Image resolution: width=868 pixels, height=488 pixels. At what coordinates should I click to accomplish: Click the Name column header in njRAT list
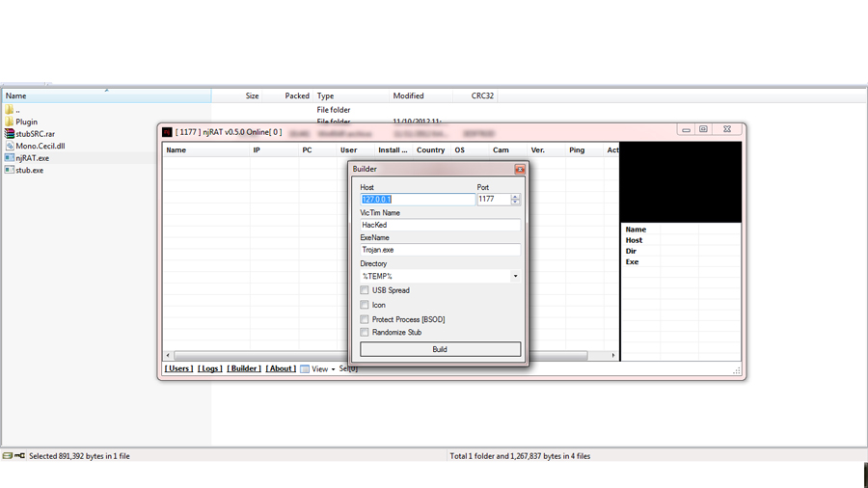click(x=206, y=149)
